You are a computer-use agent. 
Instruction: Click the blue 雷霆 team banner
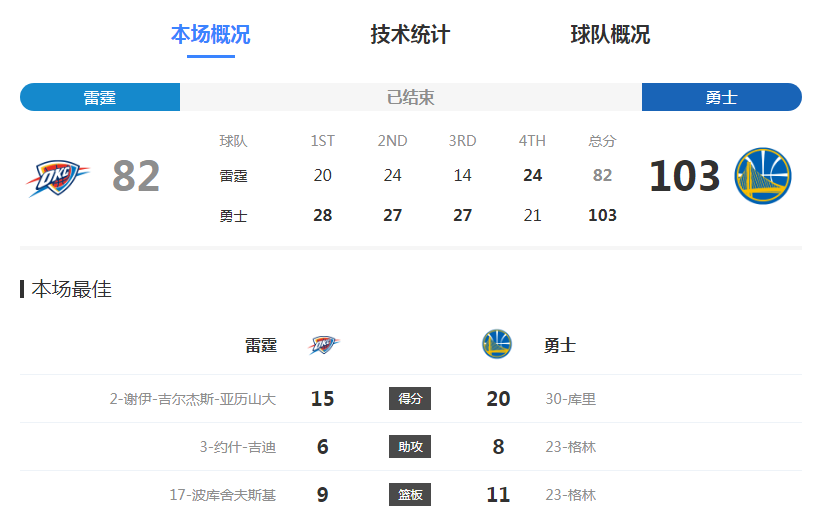(x=100, y=97)
